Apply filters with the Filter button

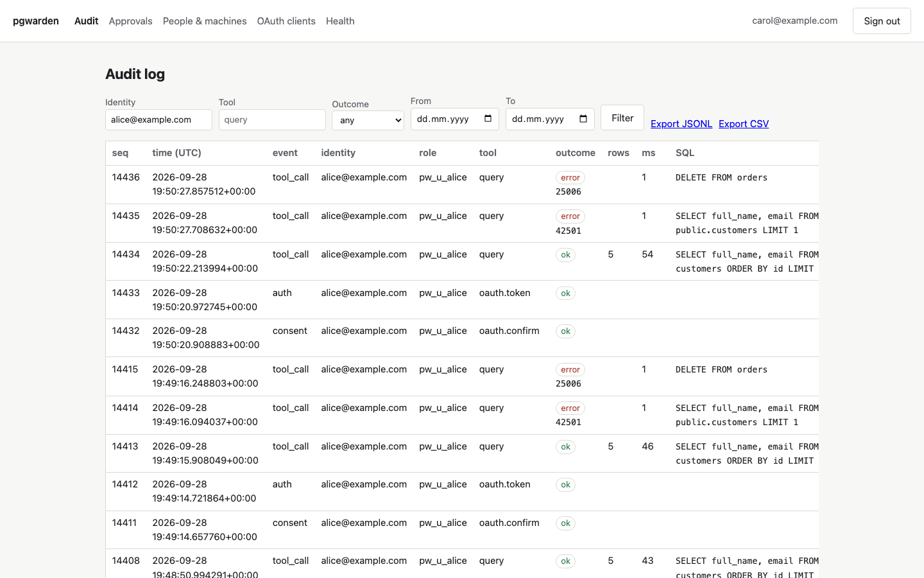pos(622,118)
